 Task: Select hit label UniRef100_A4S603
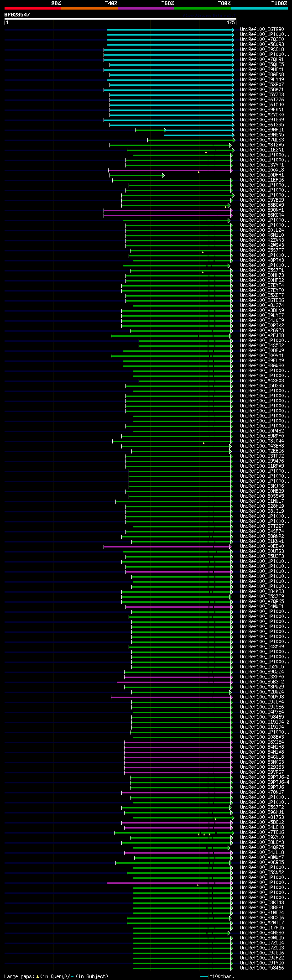point(262,381)
